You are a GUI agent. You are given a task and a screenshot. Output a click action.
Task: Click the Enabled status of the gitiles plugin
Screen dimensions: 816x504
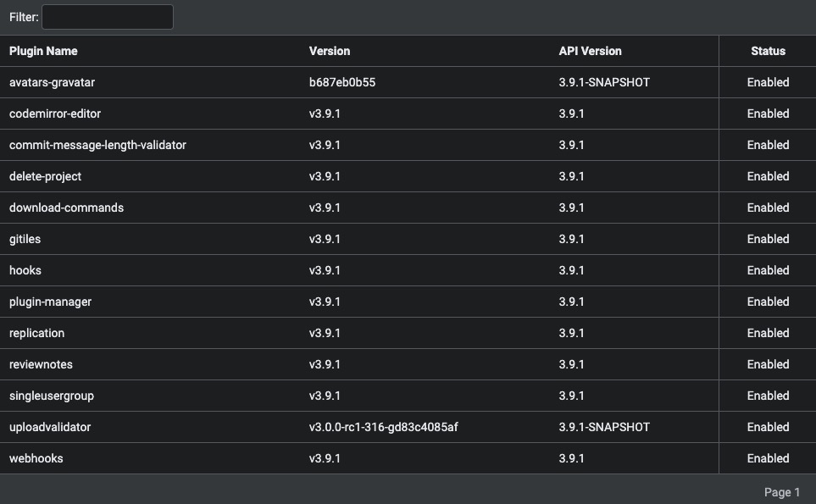767,239
